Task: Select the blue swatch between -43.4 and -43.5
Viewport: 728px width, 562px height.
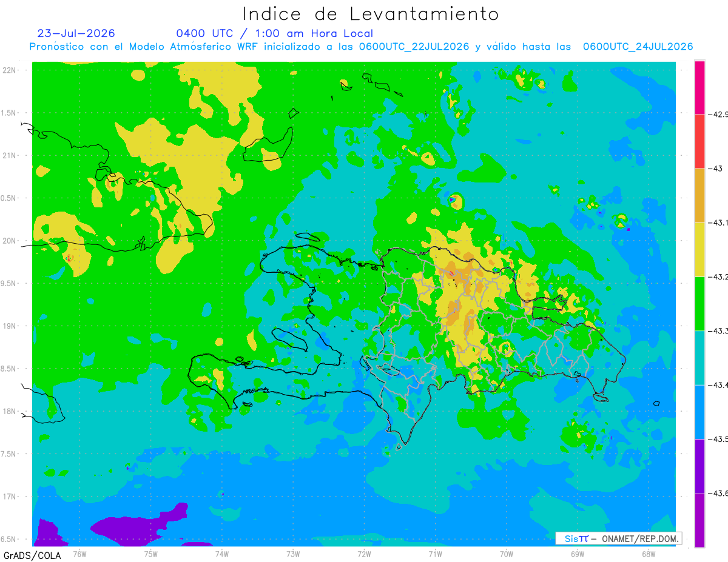Action: pyautogui.click(x=699, y=412)
